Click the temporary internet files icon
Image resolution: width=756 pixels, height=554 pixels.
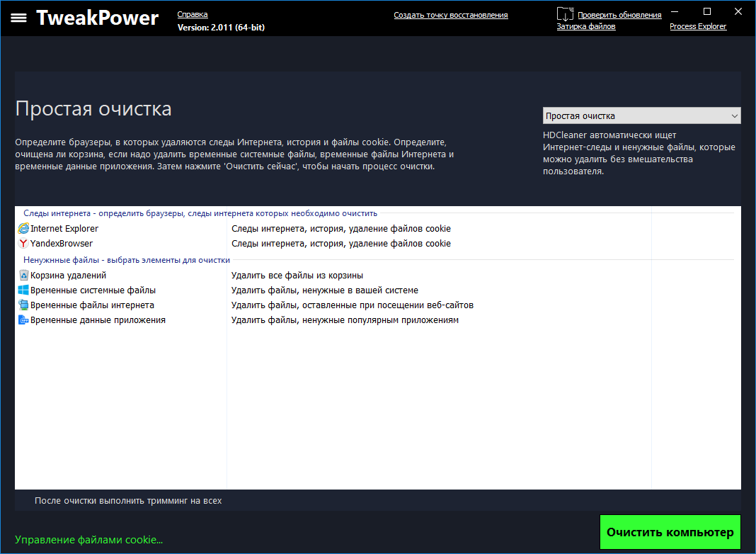pyautogui.click(x=23, y=305)
